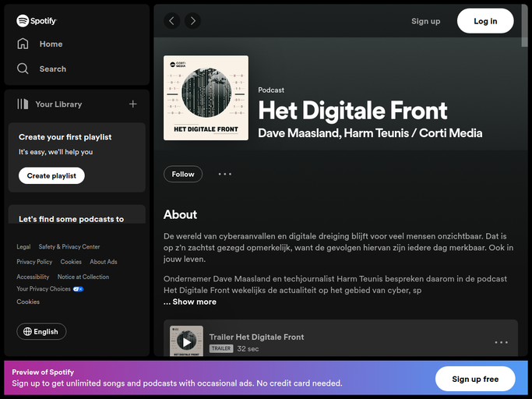Open more options for the trailer episode
The width and height of the screenshot is (532, 399).
coord(501,342)
